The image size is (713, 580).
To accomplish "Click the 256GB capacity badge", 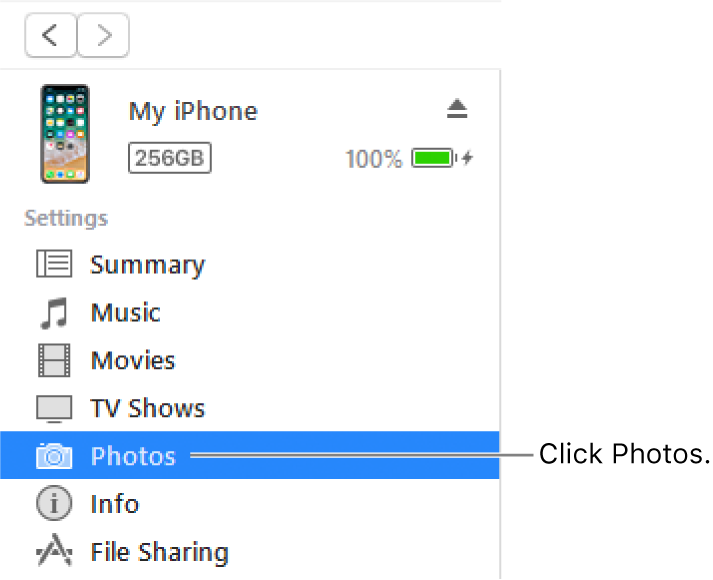I will (x=169, y=158).
